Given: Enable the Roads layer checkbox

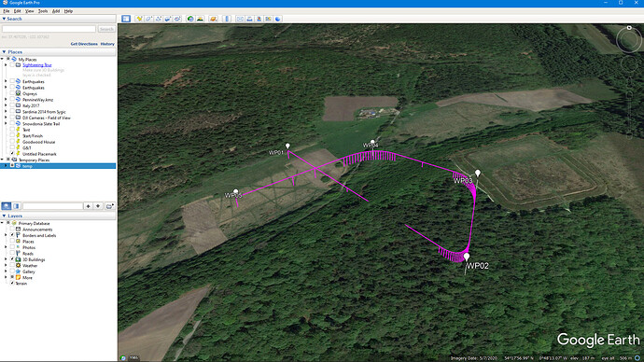Looking at the screenshot, I should (x=12, y=254).
